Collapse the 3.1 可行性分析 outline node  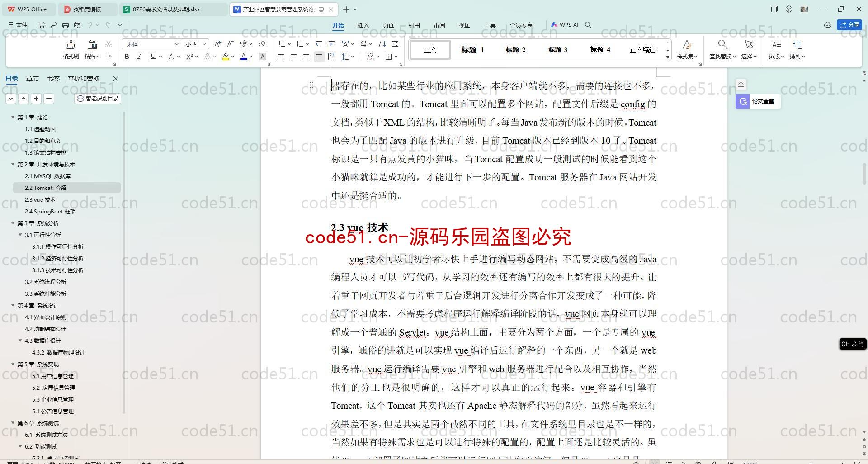point(20,235)
